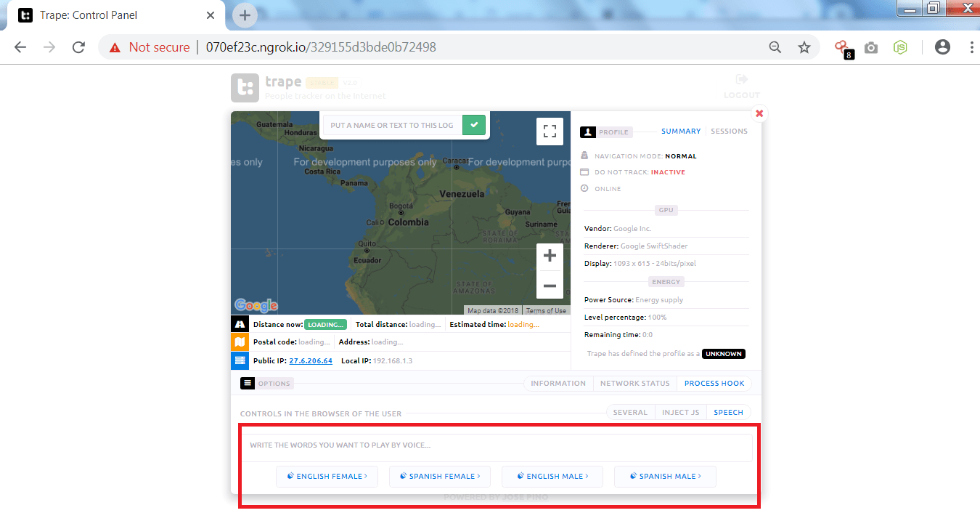Screen dimensions: 980x513
Task: Select the Process Hook tab
Action: click(x=714, y=383)
